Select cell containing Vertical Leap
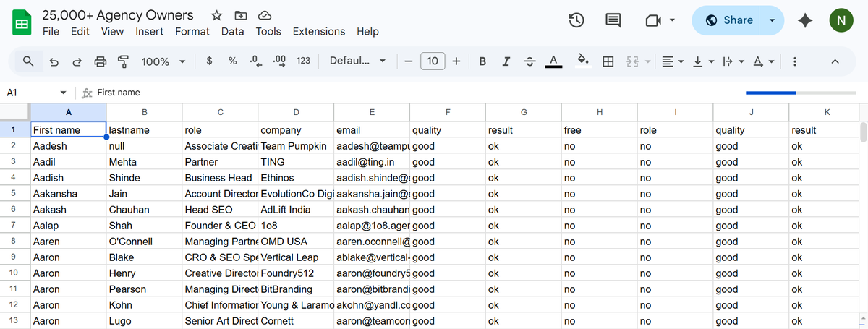 (x=296, y=257)
